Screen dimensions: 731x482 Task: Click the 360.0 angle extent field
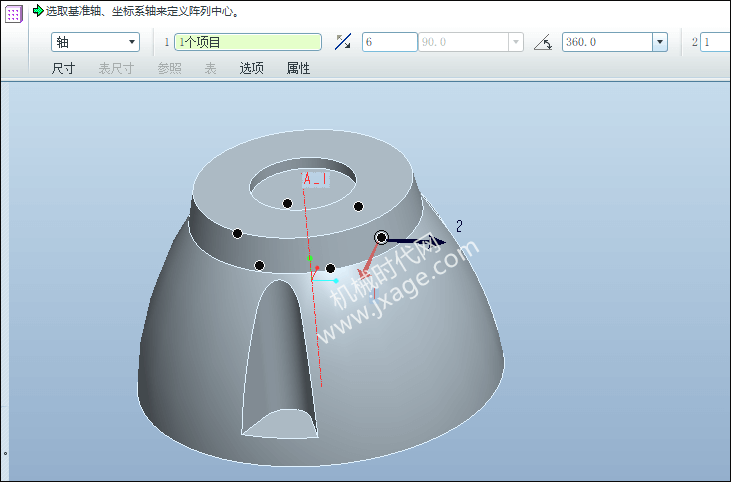click(x=607, y=42)
